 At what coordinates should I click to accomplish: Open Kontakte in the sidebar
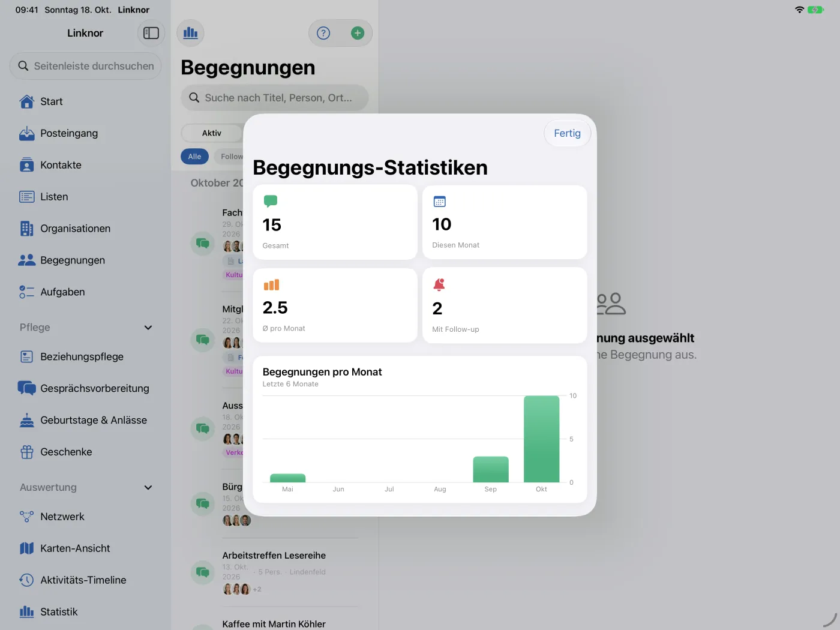(85, 165)
